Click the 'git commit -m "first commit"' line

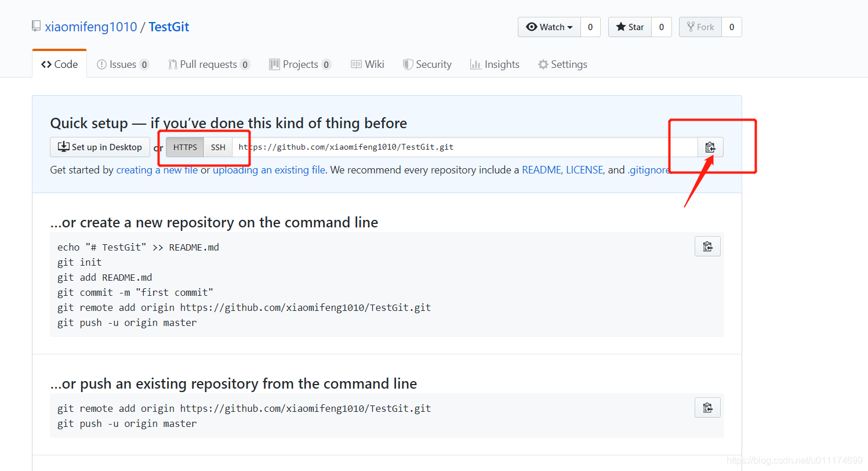pos(135,292)
